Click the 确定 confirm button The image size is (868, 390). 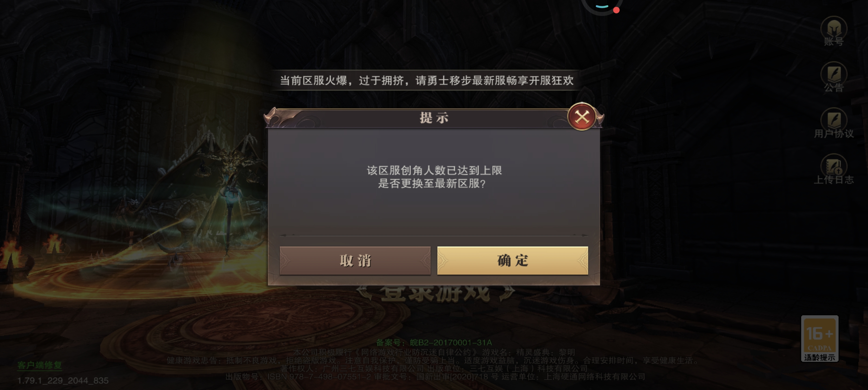tap(513, 260)
